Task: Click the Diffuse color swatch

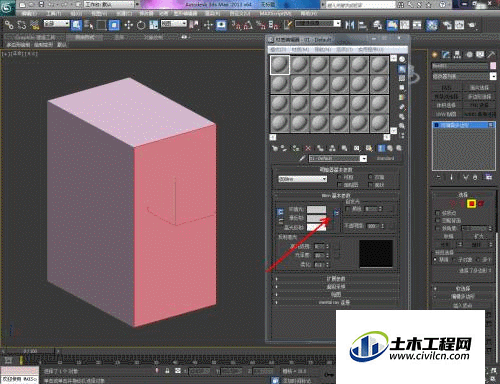Action: pyautogui.click(x=316, y=218)
